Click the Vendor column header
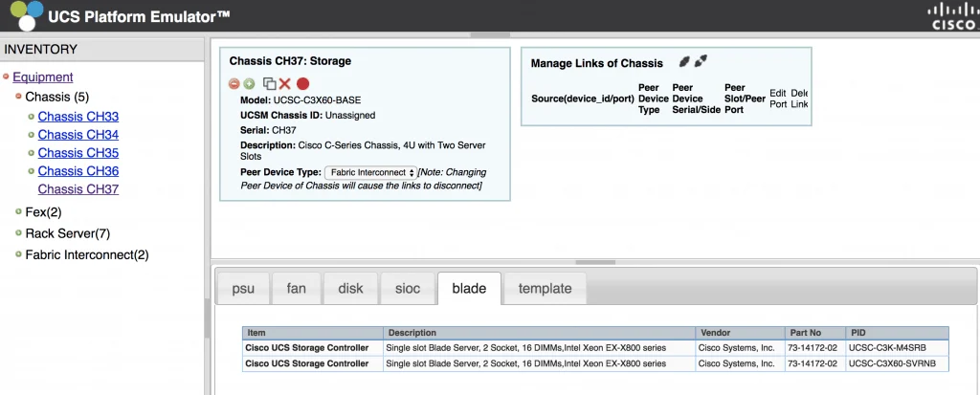The width and height of the screenshot is (980, 395). [x=740, y=333]
